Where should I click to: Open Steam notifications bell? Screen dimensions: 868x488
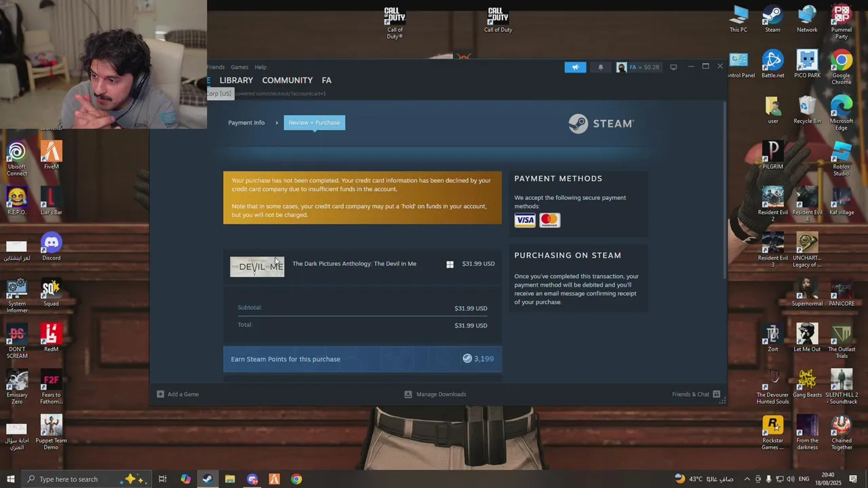pos(600,67)
